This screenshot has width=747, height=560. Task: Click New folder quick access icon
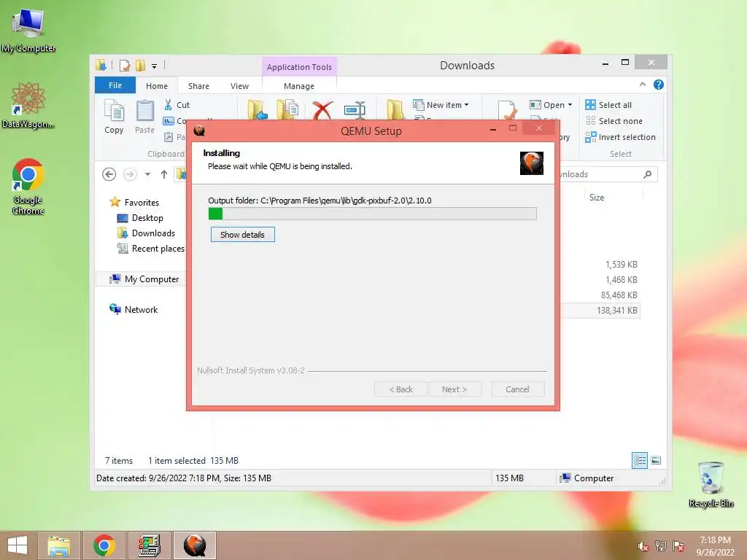click(140, 65)
